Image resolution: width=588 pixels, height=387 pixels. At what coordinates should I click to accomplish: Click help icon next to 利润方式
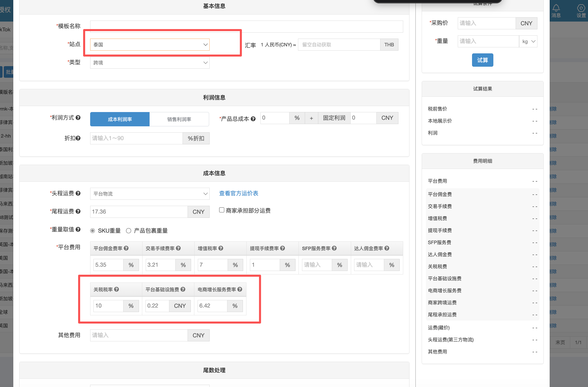point(78,118)
